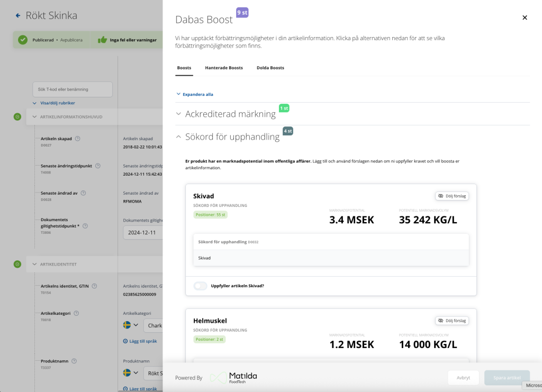The image size is (542, 392).
Task: Open the language dropdown for Artikelkategori
Action: point(136,325)
